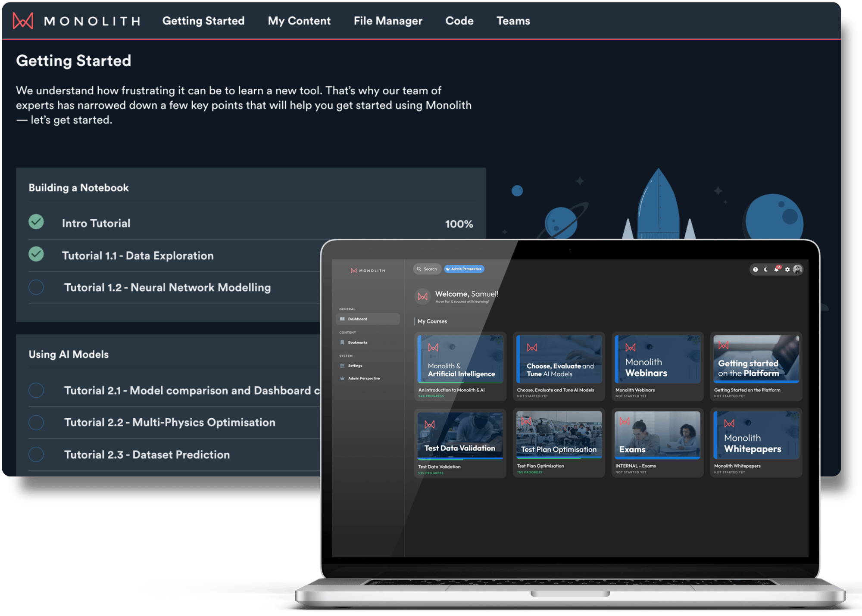
Task: Click progress bar under Monolith & Artificial Intelligence
Action: pyautogui.click(x=460, y=382)
